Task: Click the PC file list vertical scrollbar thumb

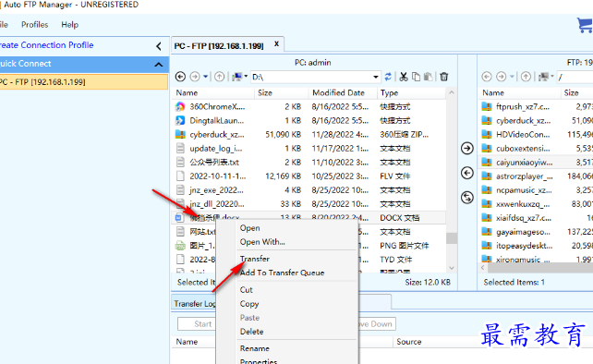Action: 451,238
